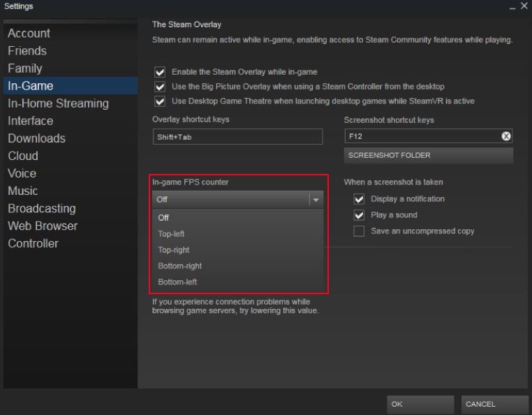Image resolution: width=532 pixels, height=415 pixels.
Task: Uncheck Display a notification
Action: (359, 199)
